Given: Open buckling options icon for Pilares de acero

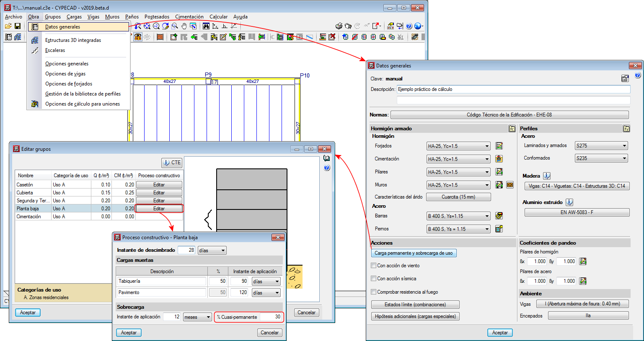Looking at the screenshot, I should (x=583, y=281).
